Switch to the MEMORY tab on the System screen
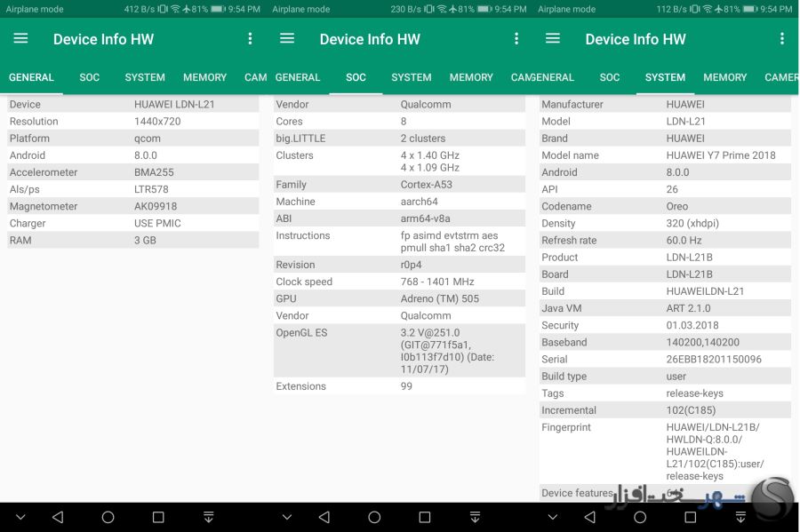This screenshot has width=800, height=532. 724,77
